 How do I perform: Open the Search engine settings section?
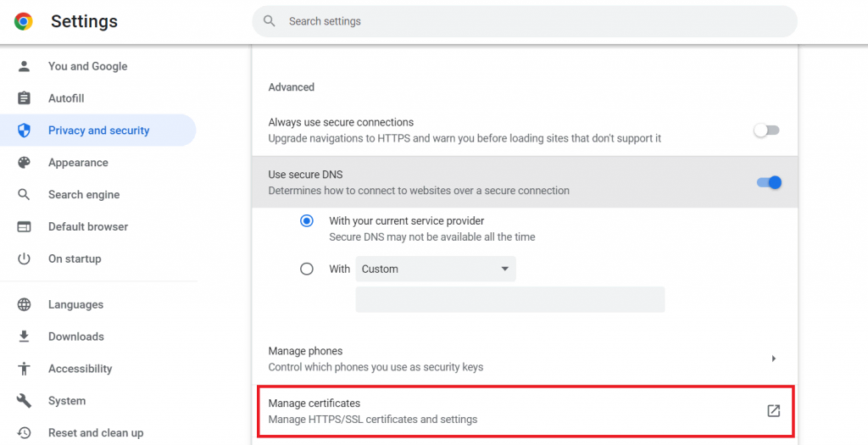click(x=84, y=195)
